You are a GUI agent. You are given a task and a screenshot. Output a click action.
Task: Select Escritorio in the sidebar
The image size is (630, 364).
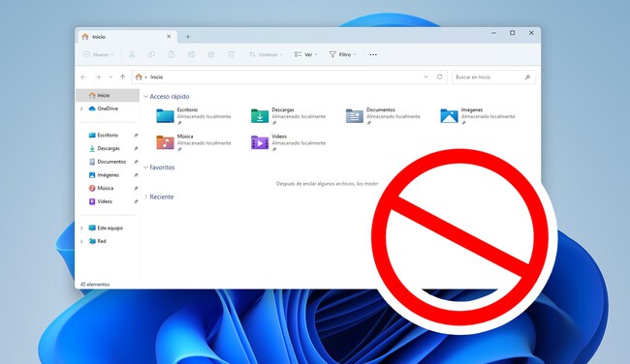pyautogui.click(x=108, y=136)
